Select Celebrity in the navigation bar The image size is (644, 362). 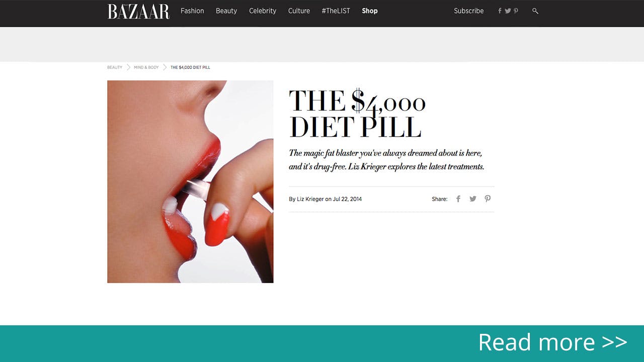[x=263, y=11]
